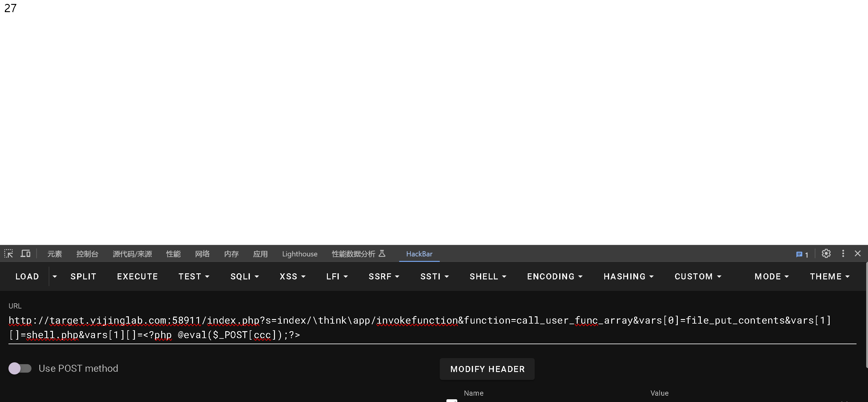Open the SQLI dropdown
868x402 pixels.
245,277
